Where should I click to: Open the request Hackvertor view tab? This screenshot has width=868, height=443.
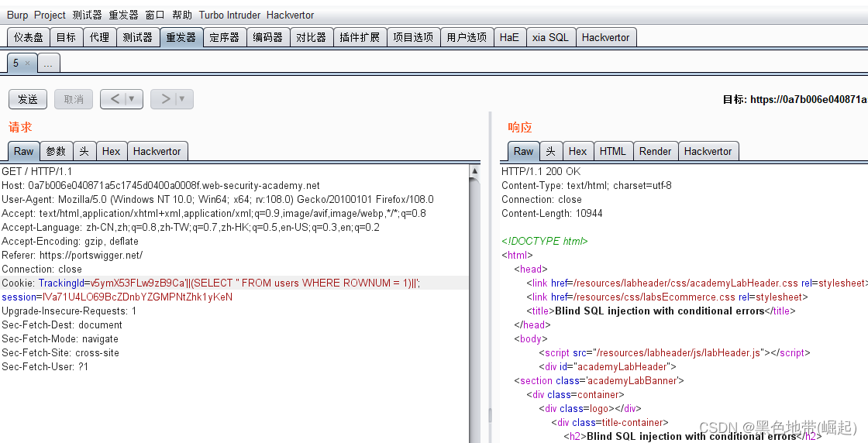[x=157, y=151]
